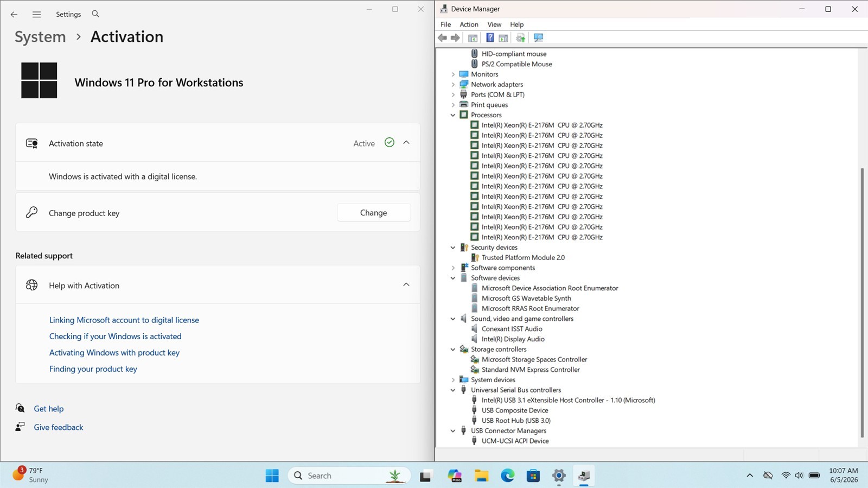Launch Microsoft 365 Copilot from taskbar
Screen dimensions: 868x488
click(x=454, y=476)
